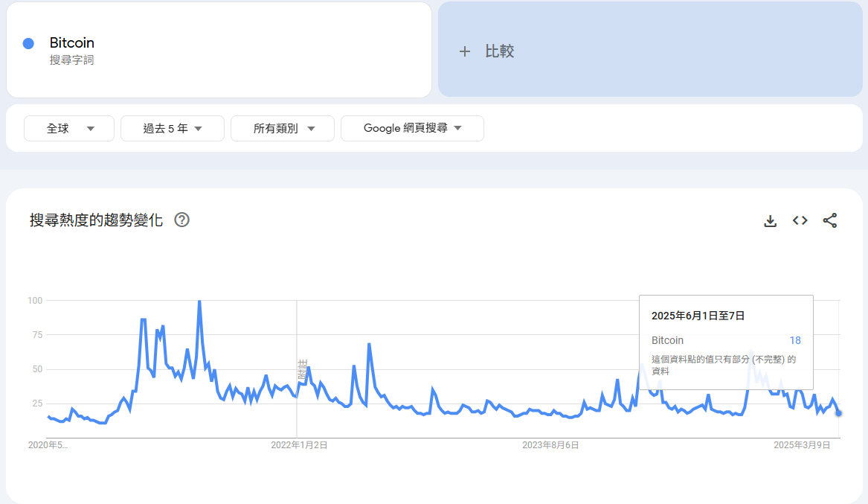Click the 25 y-axis label

click(x=37, y=403)
